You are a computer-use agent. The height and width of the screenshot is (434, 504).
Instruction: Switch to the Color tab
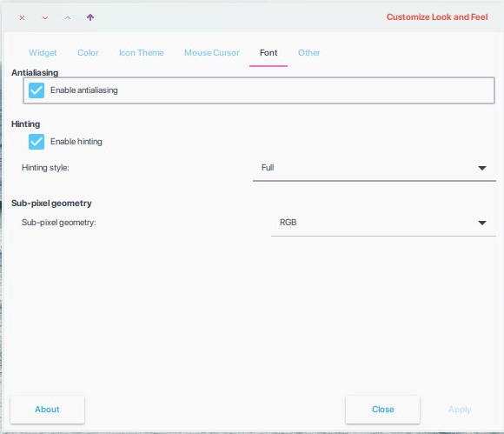[88, 53]
